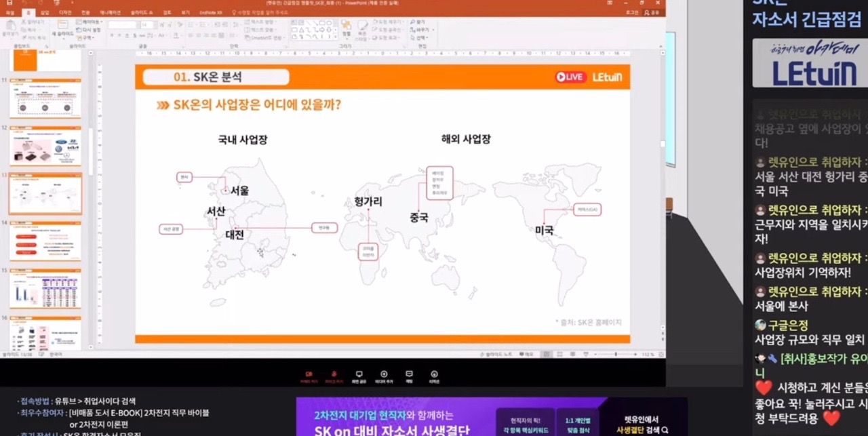Click 찾기 (Find) in editing group
This screenshot has height=436, width=868.
click(x=418, y=22)
